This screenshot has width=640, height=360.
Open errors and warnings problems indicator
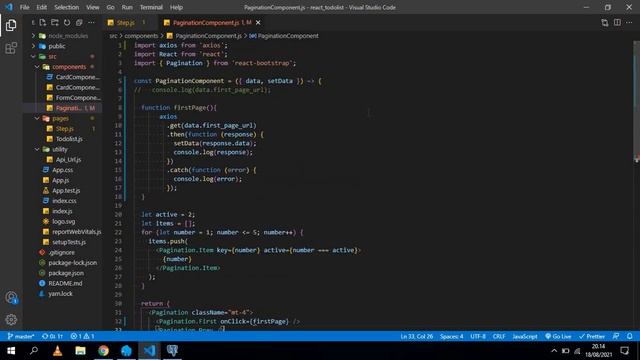(x=82, y=336)
